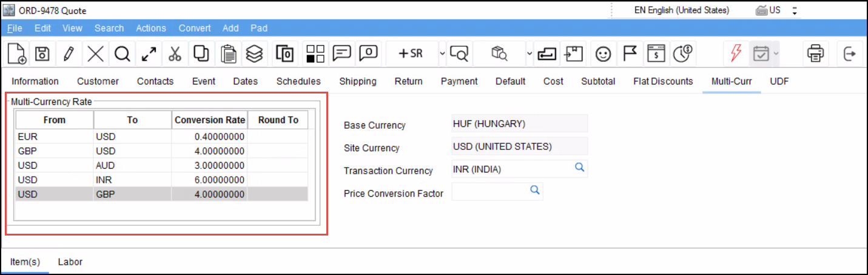Open the Search menu
The height and width of the screenshot is (275, 868).
[x=109, y=28]
